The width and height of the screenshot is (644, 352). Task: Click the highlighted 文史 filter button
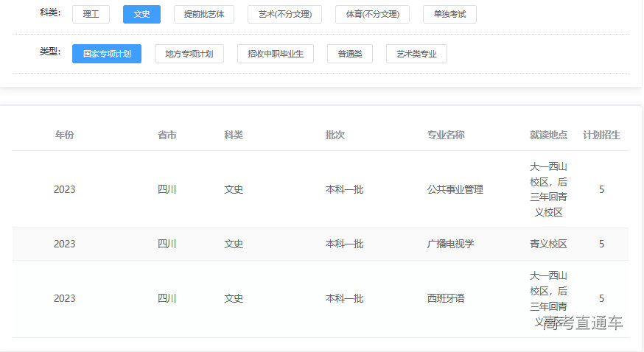point(141,14)
